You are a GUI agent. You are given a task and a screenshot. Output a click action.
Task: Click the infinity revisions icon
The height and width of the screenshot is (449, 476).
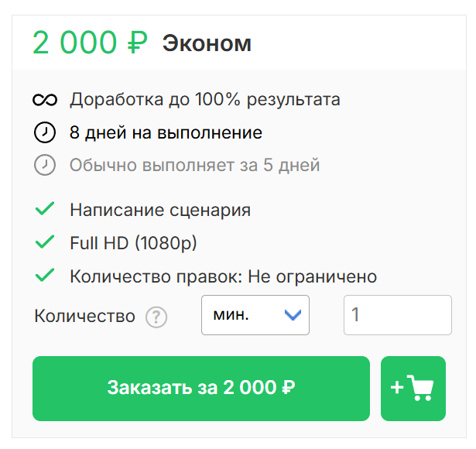point(45,101)
